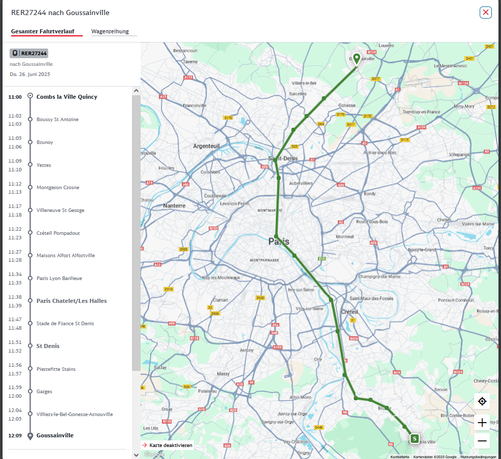
Task: Close the RER27244 journey dialog
Action: coord(485,13)
